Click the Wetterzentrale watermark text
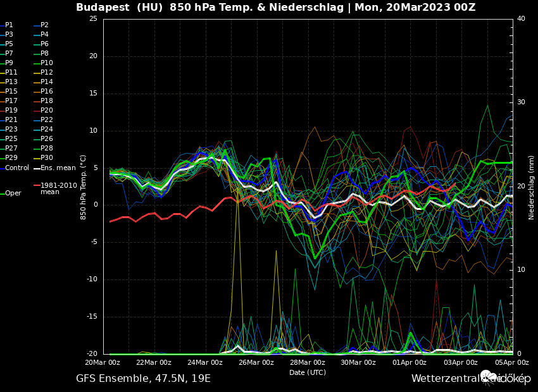 click(x=445, y=379)
